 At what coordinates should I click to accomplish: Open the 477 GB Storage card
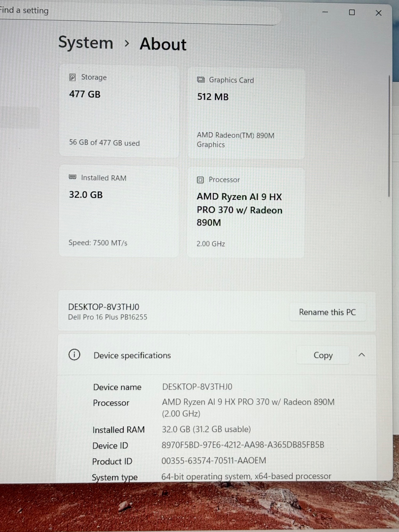pyautogui.click(x=119, y=111)
